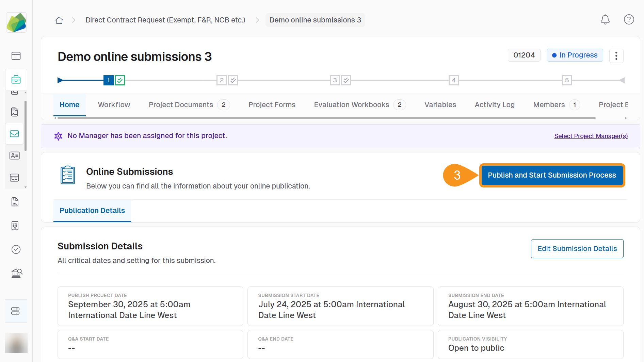644x362 pixels.
Task: Switch to the Workflow tab
Action: click(114, 105)
